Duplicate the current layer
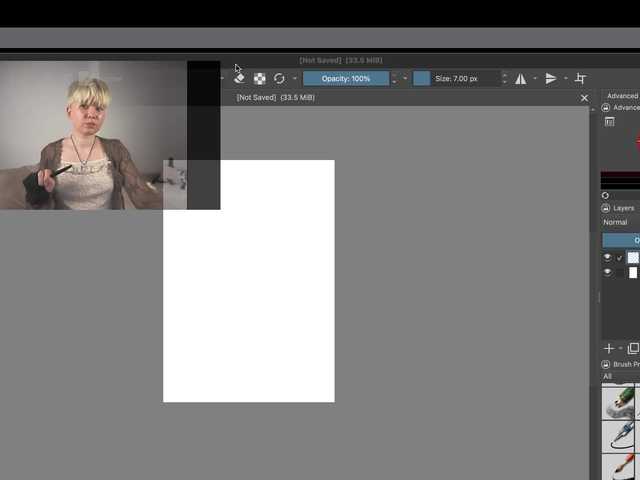The image size is (640, 480). 633,348
